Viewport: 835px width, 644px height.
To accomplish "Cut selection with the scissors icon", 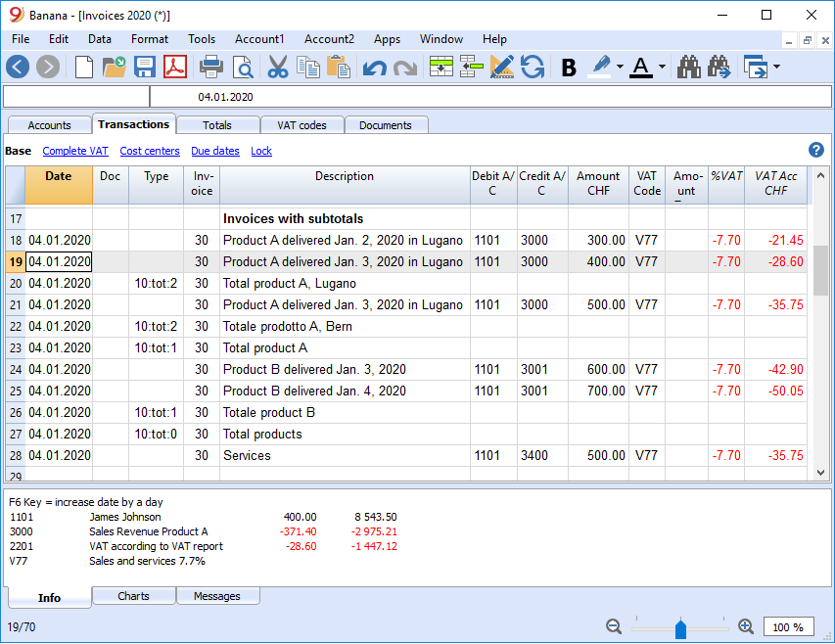I will tap(277, 68).
